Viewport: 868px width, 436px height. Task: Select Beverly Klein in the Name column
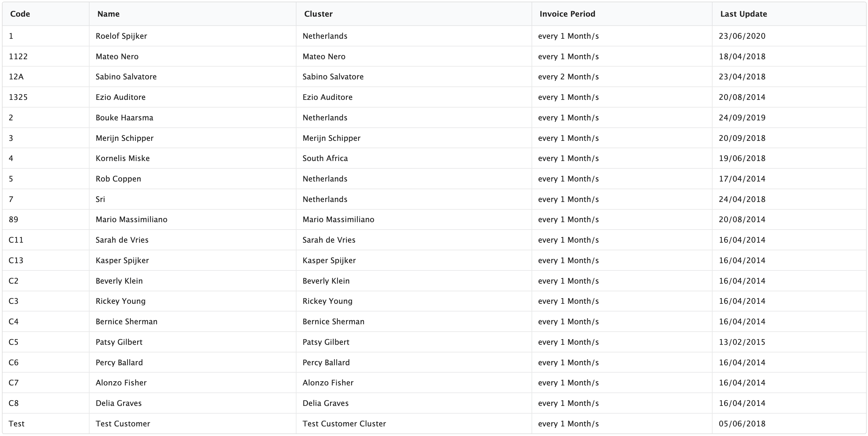(119, 281)
